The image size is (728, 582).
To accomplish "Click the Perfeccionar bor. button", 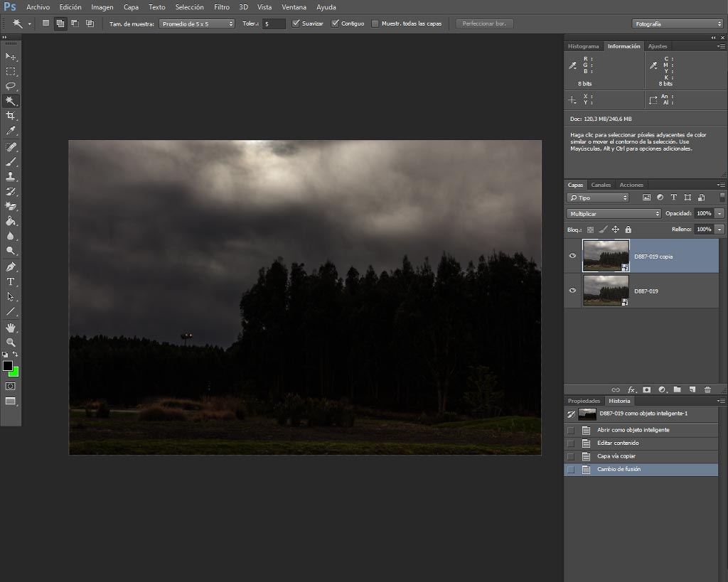I will pos(484,23).
